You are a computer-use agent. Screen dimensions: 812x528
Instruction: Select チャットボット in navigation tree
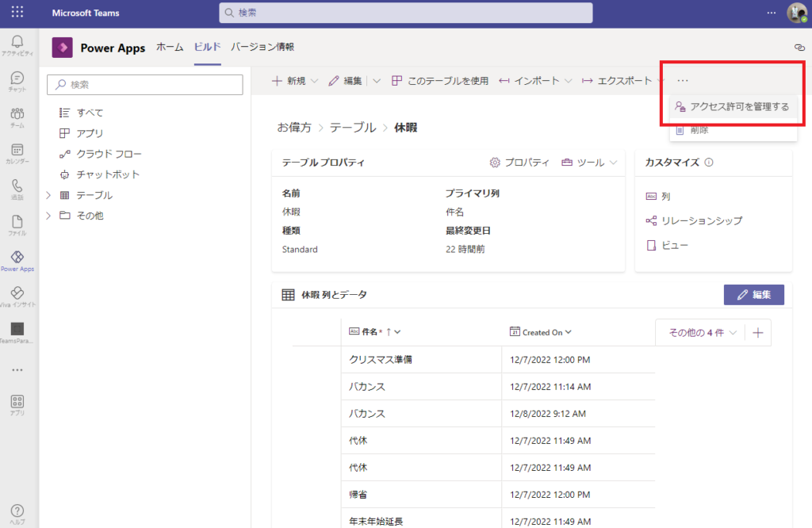(99, 174)
